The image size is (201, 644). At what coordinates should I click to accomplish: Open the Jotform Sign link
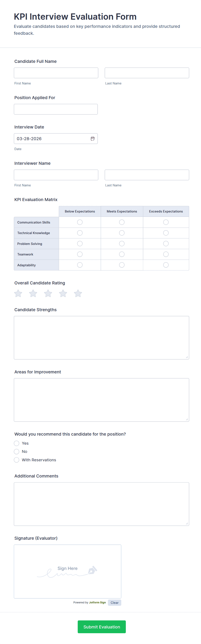(97, 603)
